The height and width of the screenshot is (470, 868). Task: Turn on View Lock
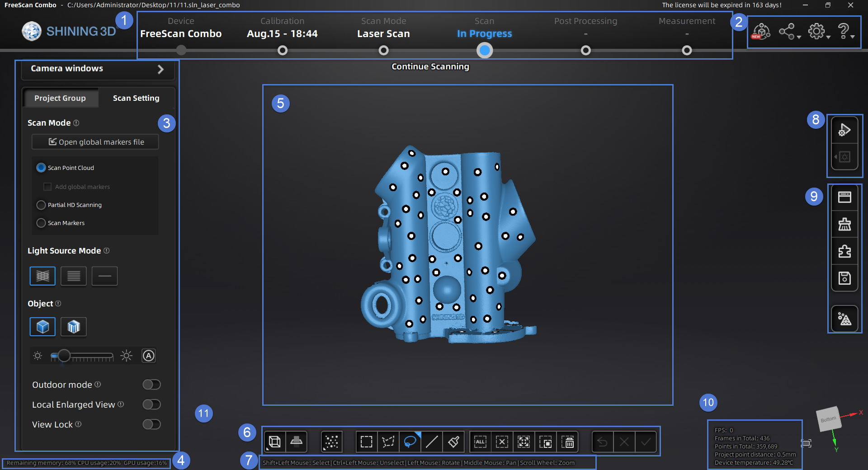pos(151,424)
